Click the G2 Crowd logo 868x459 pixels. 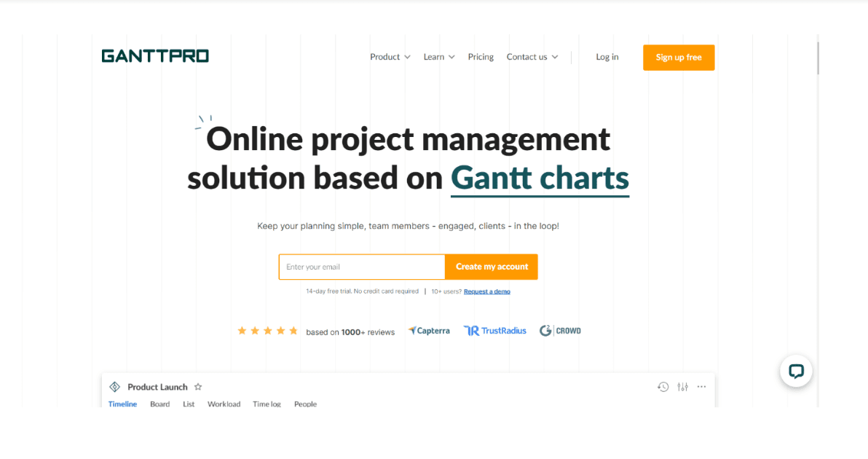coord(560,331)
